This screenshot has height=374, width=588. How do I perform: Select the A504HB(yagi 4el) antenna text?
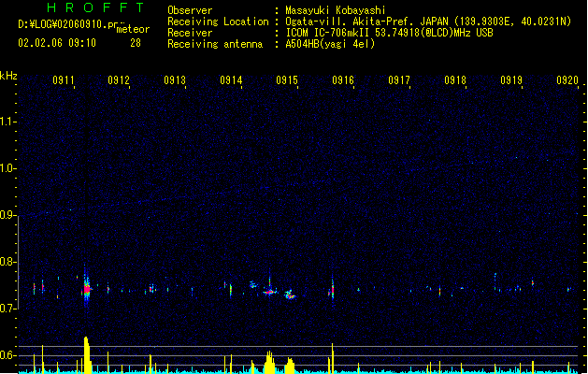[330, 44]
